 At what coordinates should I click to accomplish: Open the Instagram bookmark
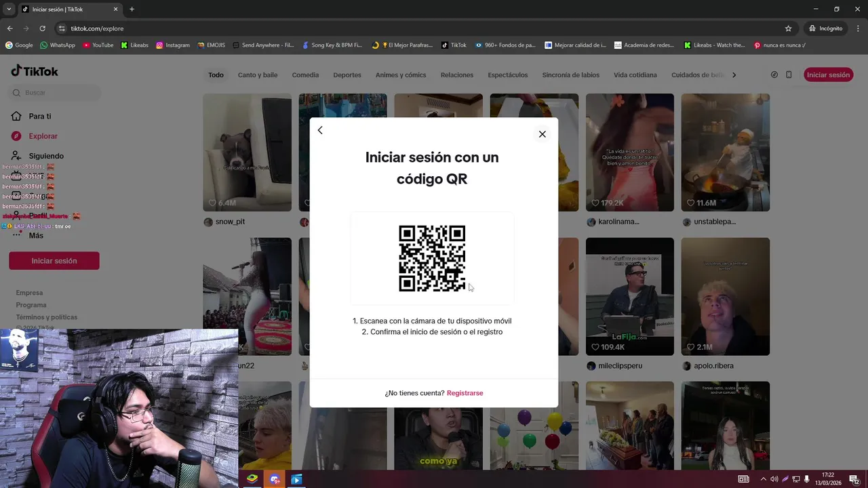pos(173,45)
